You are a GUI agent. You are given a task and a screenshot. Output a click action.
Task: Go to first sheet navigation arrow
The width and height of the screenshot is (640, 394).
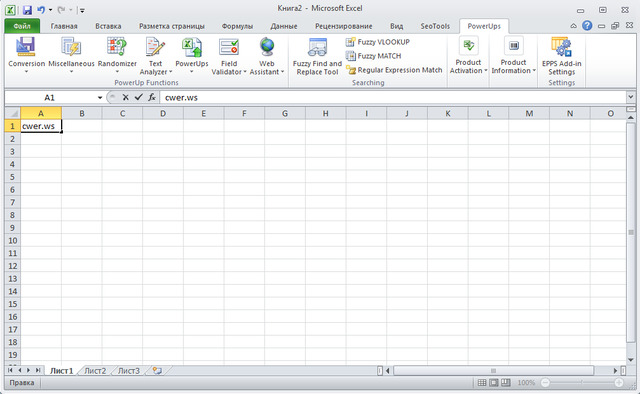pyautogui.click(x=10, y=370)
